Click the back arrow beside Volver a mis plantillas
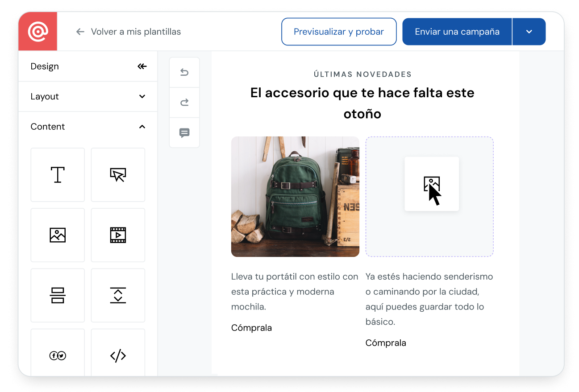 (x=80, y=32)
